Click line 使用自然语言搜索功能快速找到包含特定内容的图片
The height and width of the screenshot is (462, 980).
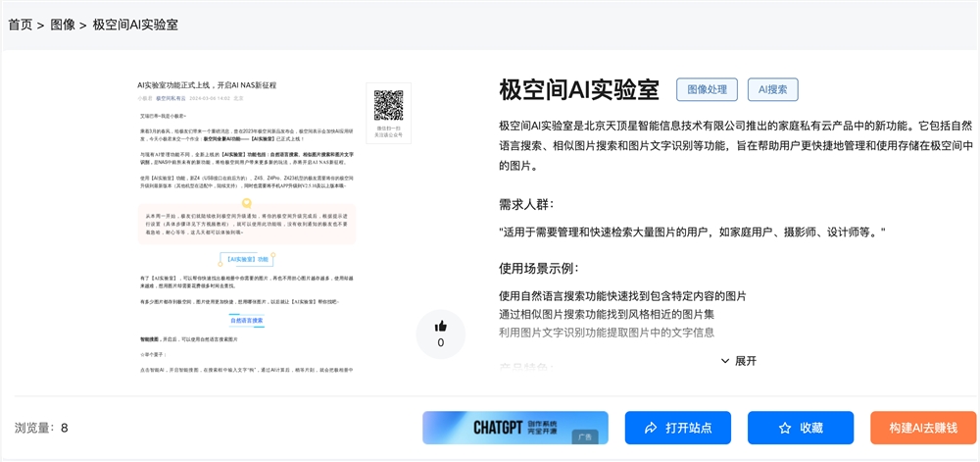pyautogui.click(x=622, y=295)
